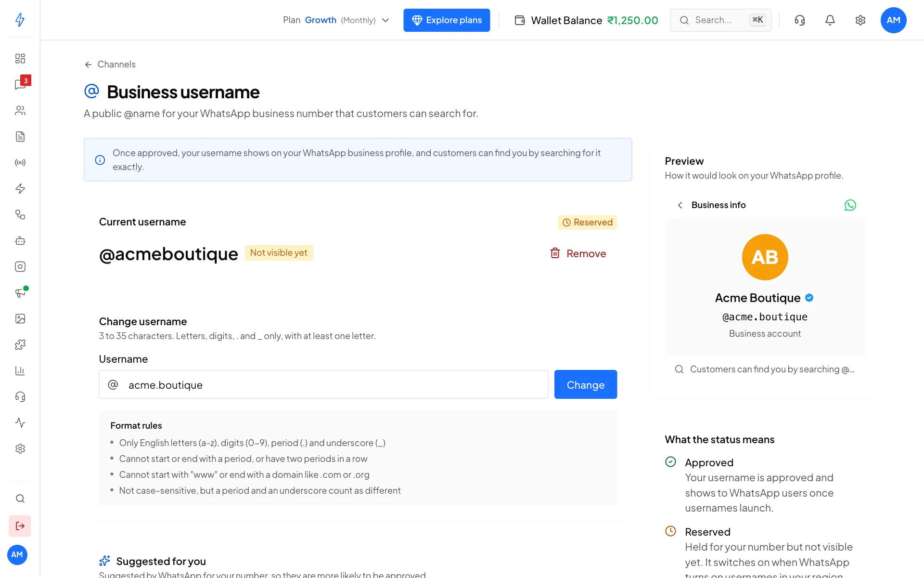
Task: Open the broadcast signal icon in sidebar
Action: 20,162
